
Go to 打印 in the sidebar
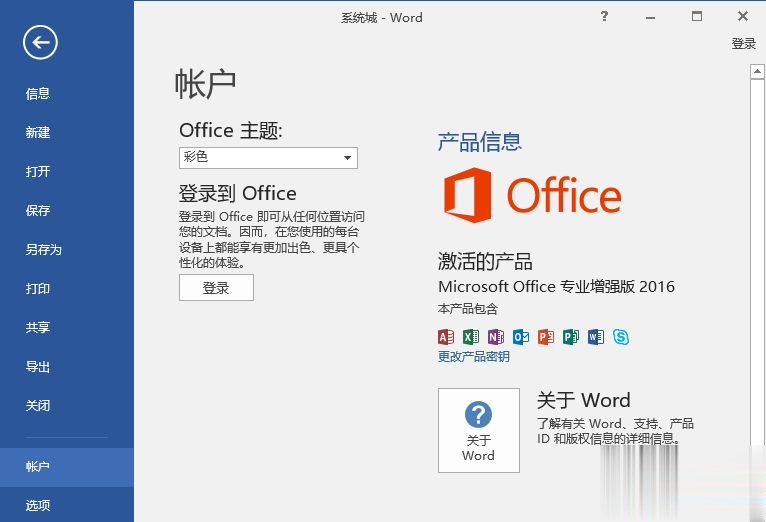(38, 289)
